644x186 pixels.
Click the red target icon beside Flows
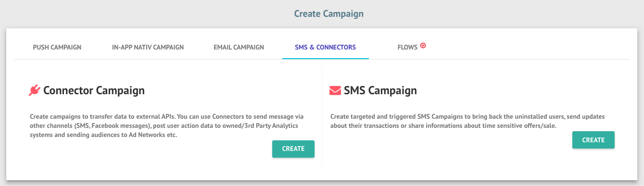423,46
